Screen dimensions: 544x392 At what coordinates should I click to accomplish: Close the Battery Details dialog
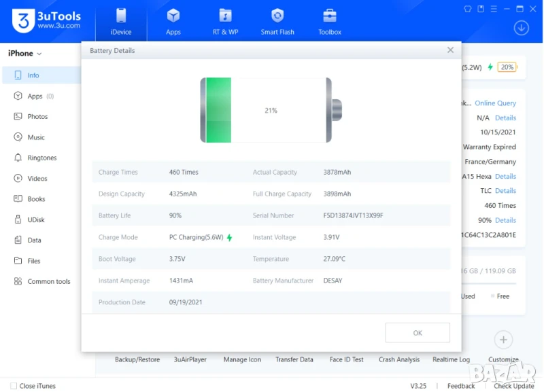(x=450, y=50)
